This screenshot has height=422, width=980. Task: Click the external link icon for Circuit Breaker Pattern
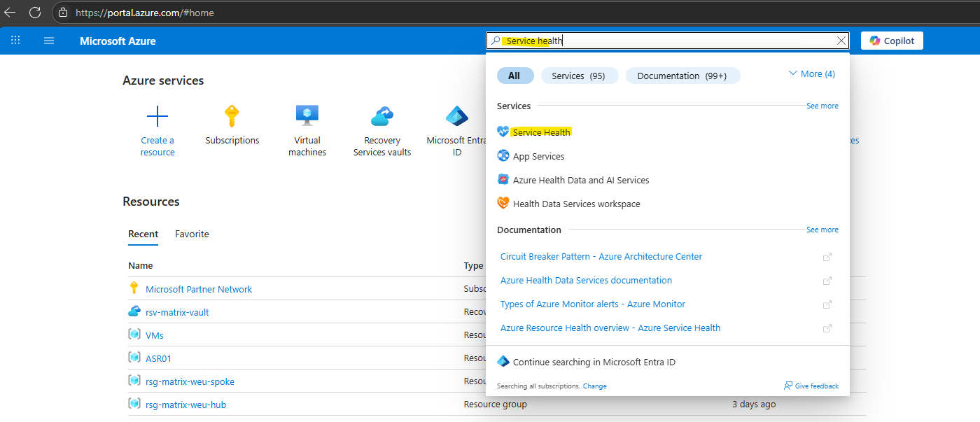point(827,257)
